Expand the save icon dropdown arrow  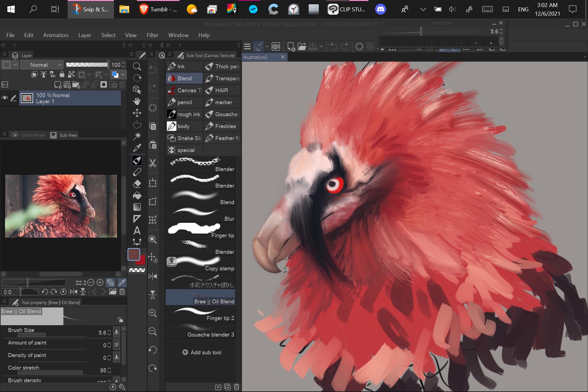point(321,47)
